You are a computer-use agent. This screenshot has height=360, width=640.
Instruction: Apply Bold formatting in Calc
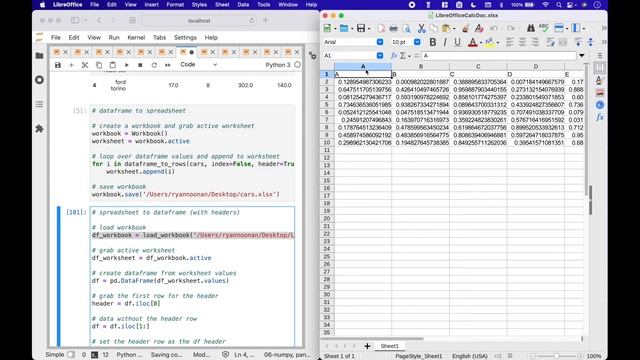click(433, 42)
